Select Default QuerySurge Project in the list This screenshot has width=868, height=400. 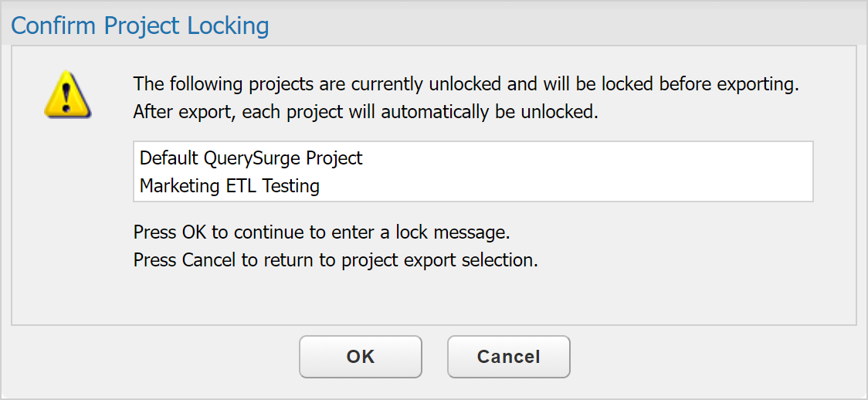coord(251,158)
